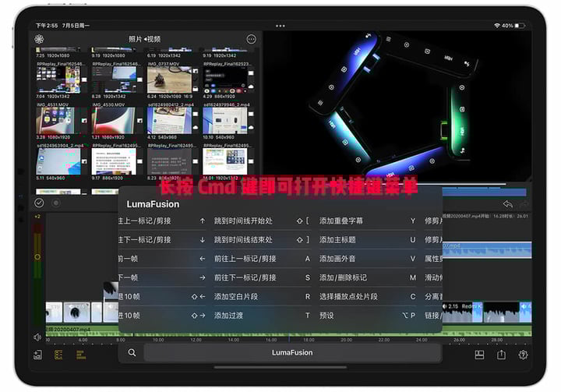Viewport: 561px width, 392px height.
Task: Select the sd1624979946_2.mp4 thumbnail
Action: click(225, 121)
